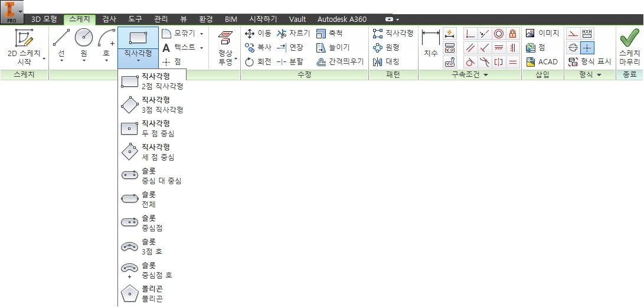Image resolution: width=644 pixels, height=307 pixels.
Task: Switch to the 검사 tab
Action: coord(109,19)
